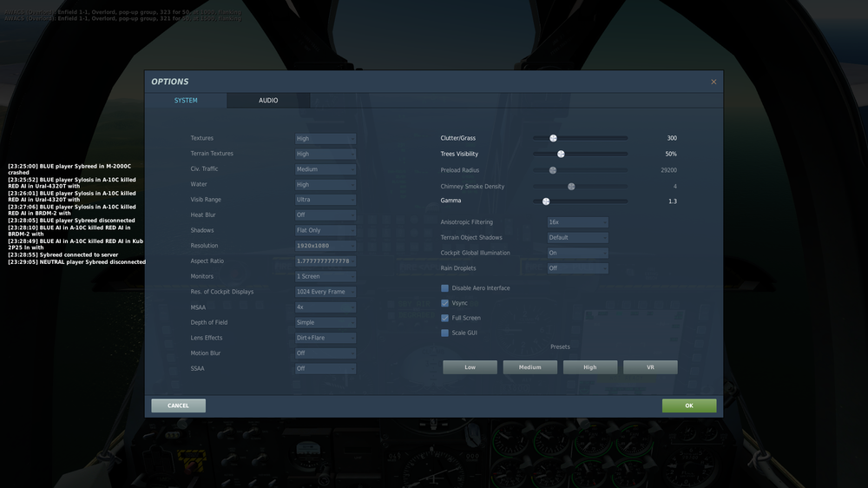This screenshot has height=488, width=868.
Task: Click chat line 'NEUTRAL player Sybreed disconnected'
Action: (x=77, y=262)
